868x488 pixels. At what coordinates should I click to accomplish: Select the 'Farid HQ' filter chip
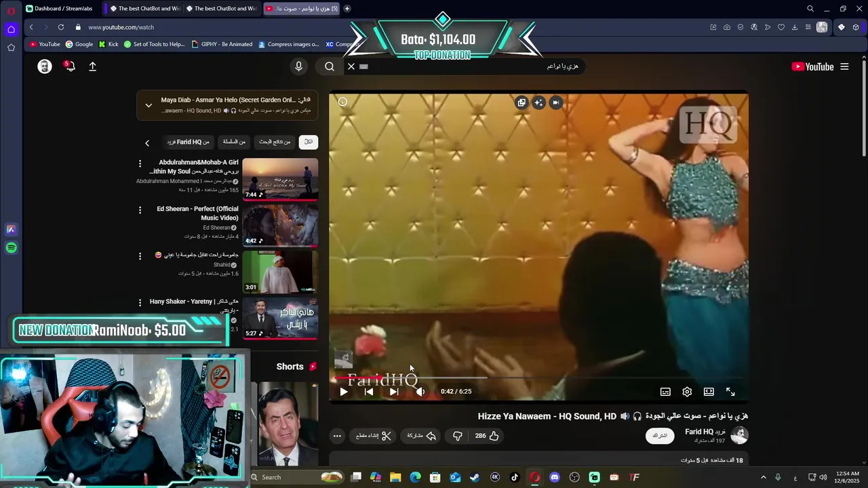[189, 142]
